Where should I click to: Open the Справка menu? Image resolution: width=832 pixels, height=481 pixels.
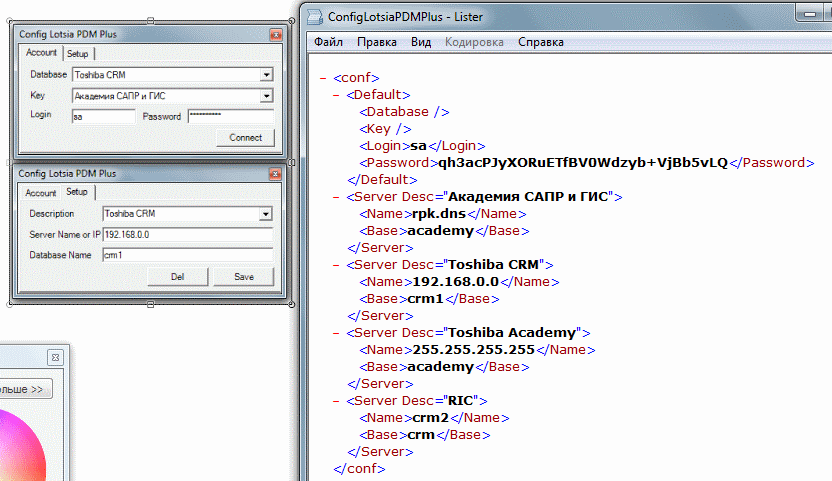(x=541, y=42)
